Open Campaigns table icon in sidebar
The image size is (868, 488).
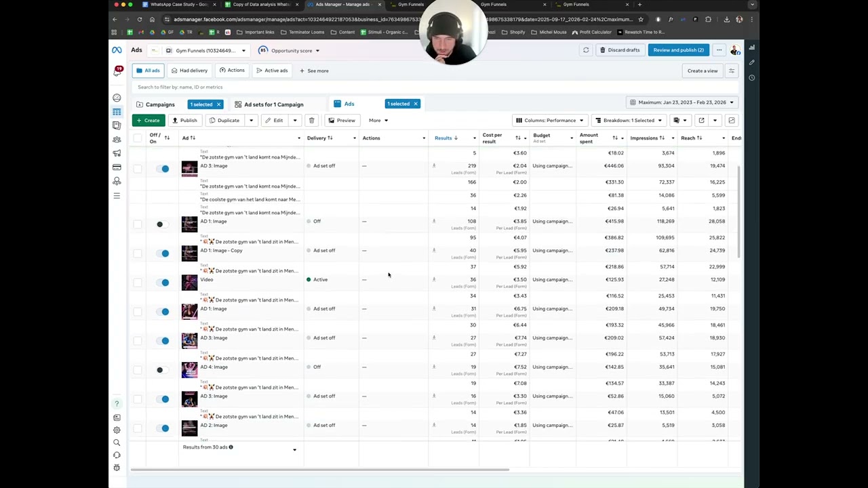(x=117, y=112)
